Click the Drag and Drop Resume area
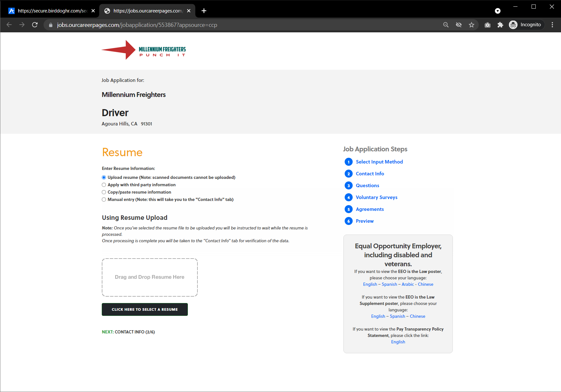The width and height of the screenshot is (561, 392). coord(149,277)
